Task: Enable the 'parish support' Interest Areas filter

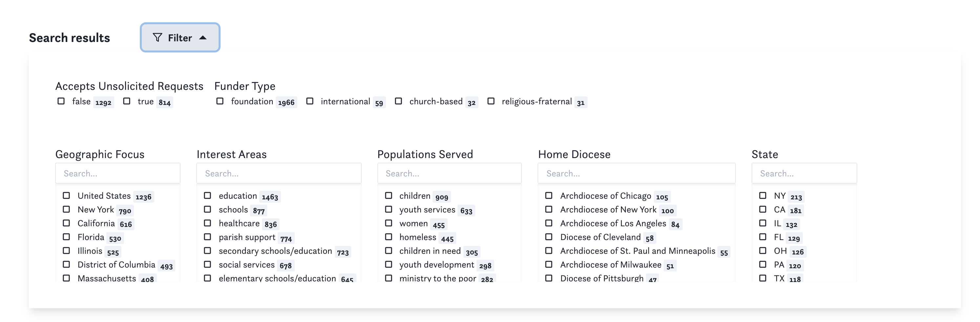Action: [x=207, y=237]
